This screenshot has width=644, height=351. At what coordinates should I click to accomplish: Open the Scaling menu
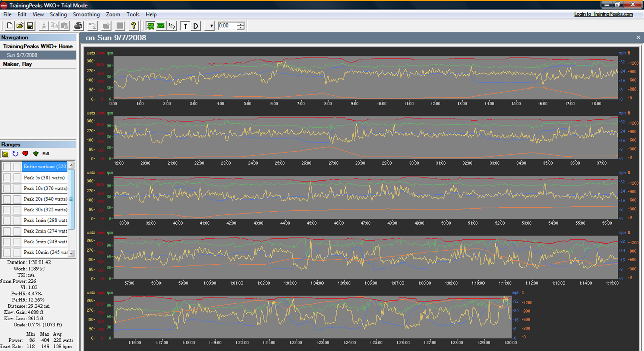tap(58, 14)
